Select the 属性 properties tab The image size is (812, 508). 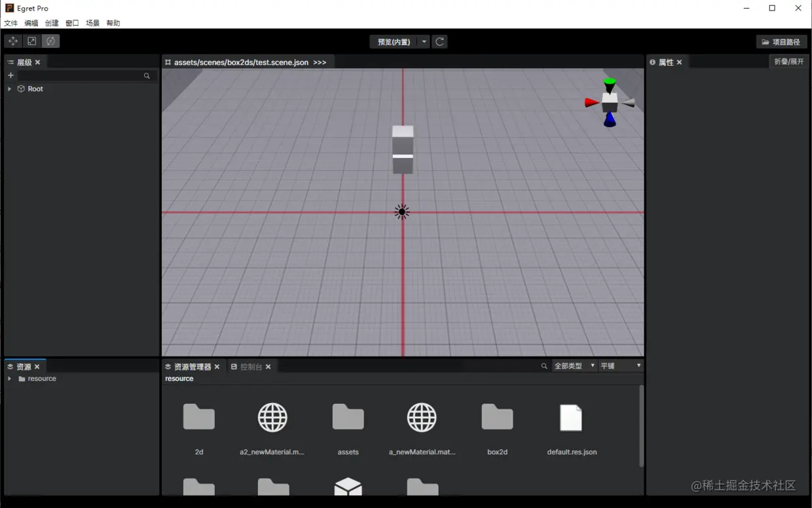pos(666,62)
